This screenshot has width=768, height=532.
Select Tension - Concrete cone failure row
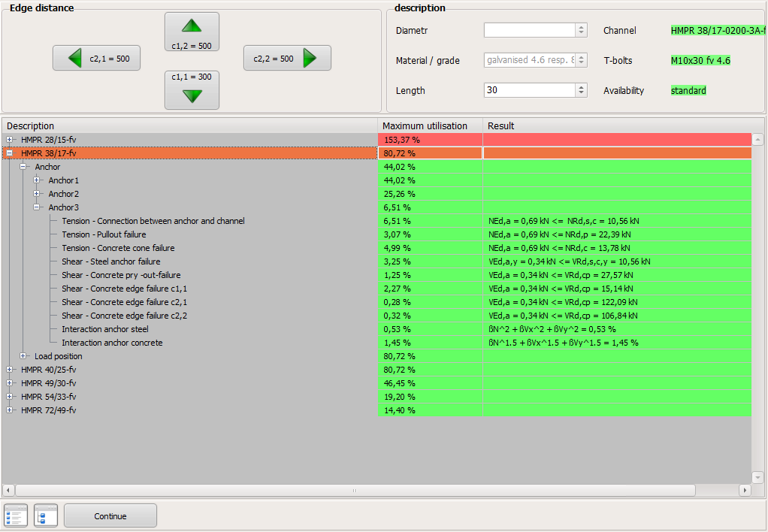pyautogui.click(x=376, y=248)
